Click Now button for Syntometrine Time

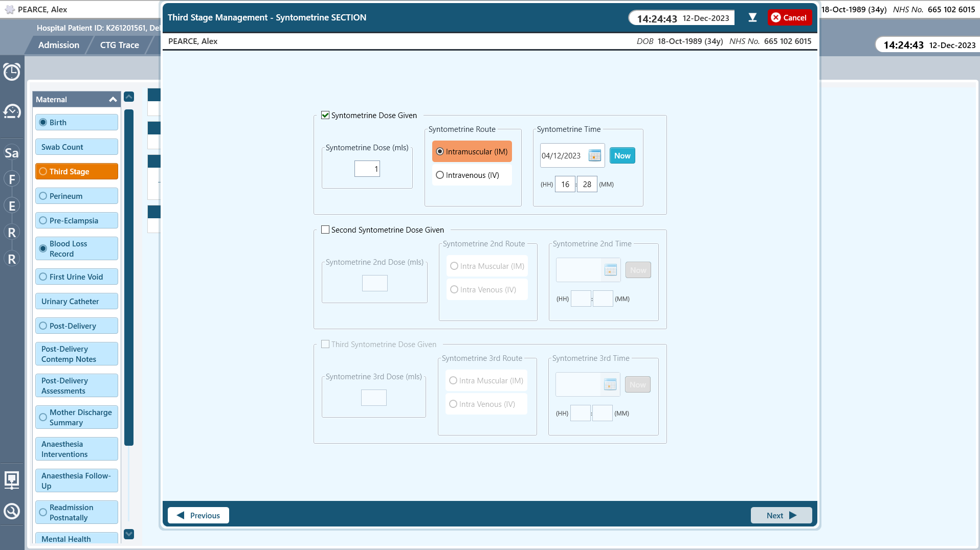[622, 156]
